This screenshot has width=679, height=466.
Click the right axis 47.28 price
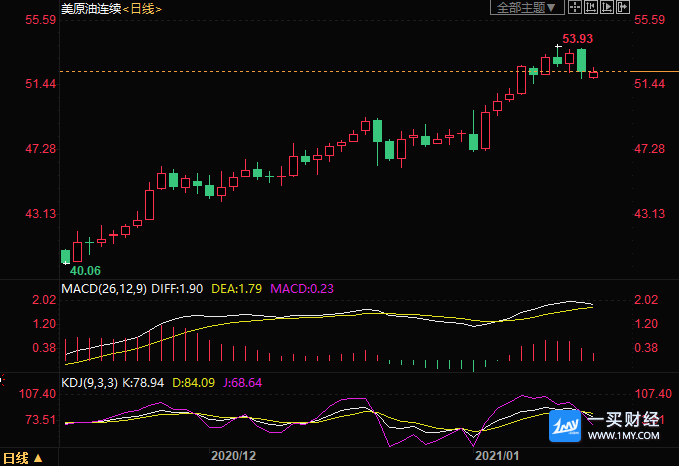(649, 149)
